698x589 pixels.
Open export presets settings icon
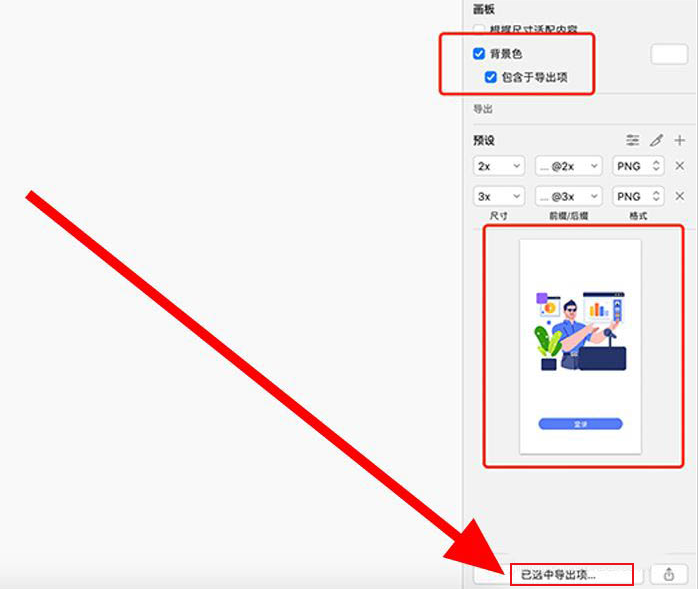pos(633,140)
